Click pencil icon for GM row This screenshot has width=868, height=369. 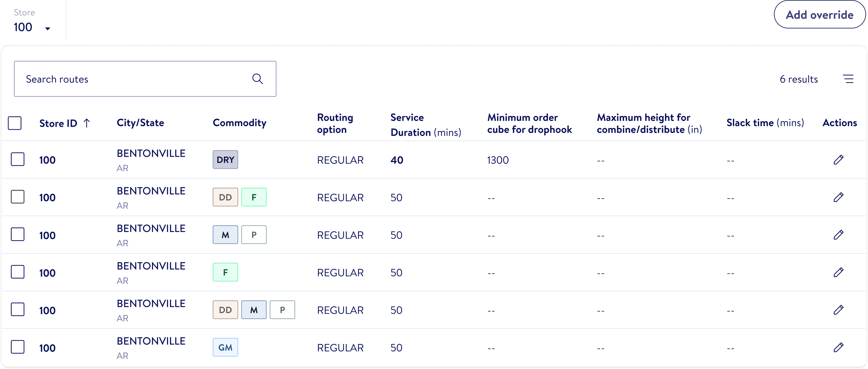(838, 347)
